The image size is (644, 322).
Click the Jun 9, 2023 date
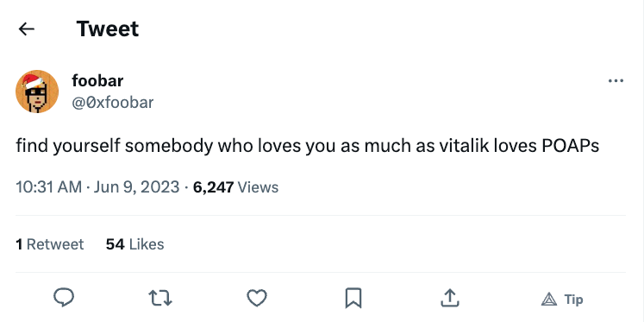[137, 187]
